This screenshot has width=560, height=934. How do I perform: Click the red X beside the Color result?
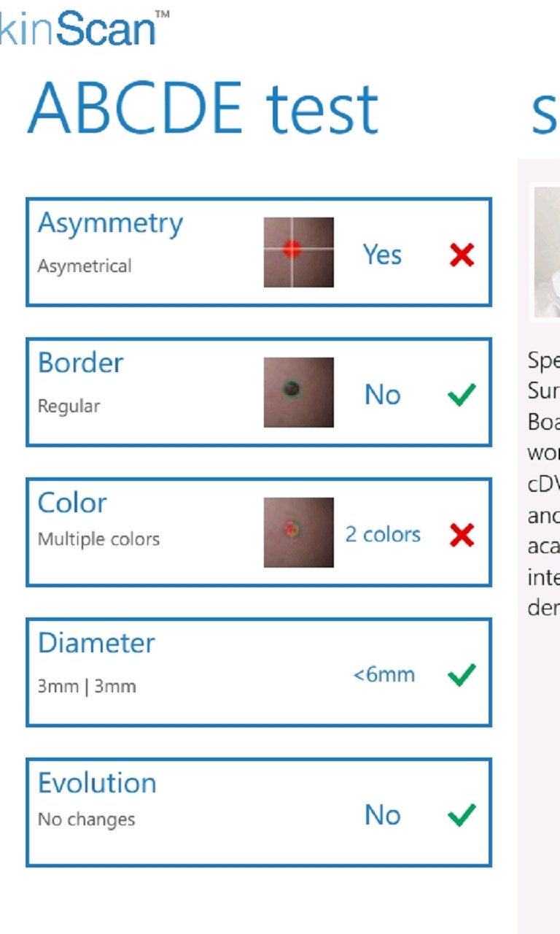pos(460,535)
